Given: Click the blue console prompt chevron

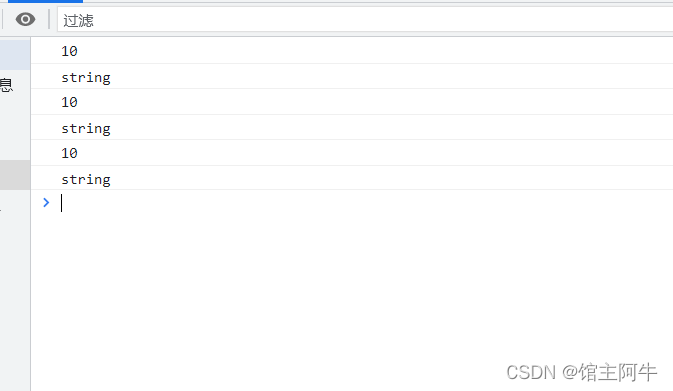Looking at the screenshot, I should pyautogui.click(x=46, y=203).
